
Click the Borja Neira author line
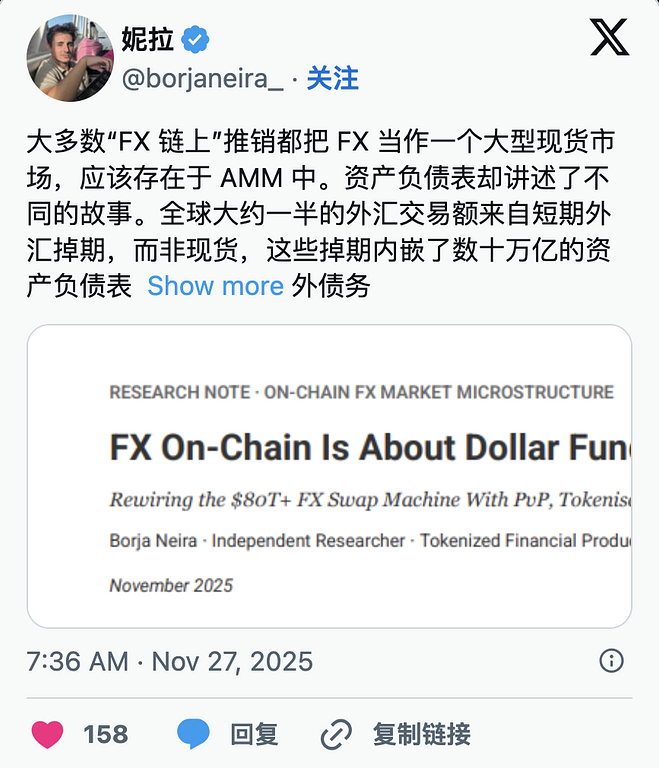coord(370,541)
